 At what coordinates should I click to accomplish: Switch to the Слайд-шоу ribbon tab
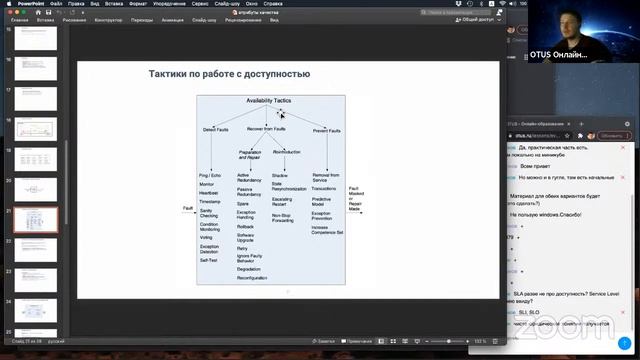(x=204, y=20)
